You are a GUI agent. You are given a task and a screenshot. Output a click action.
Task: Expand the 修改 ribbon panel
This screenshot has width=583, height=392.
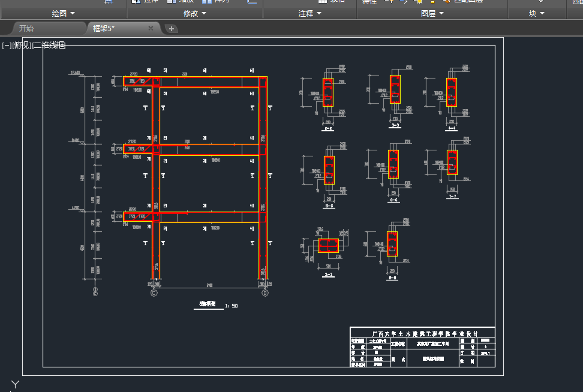(x=194, y=13)
